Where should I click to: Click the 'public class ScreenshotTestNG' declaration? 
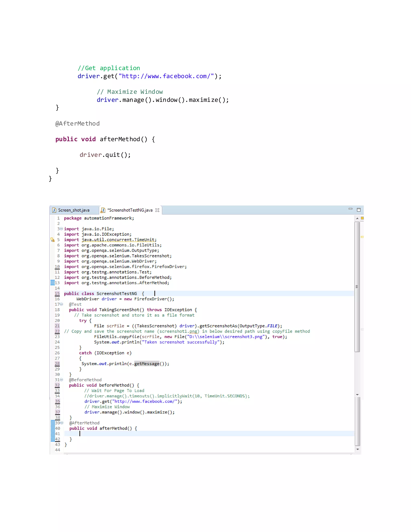[x=104, y=294]
